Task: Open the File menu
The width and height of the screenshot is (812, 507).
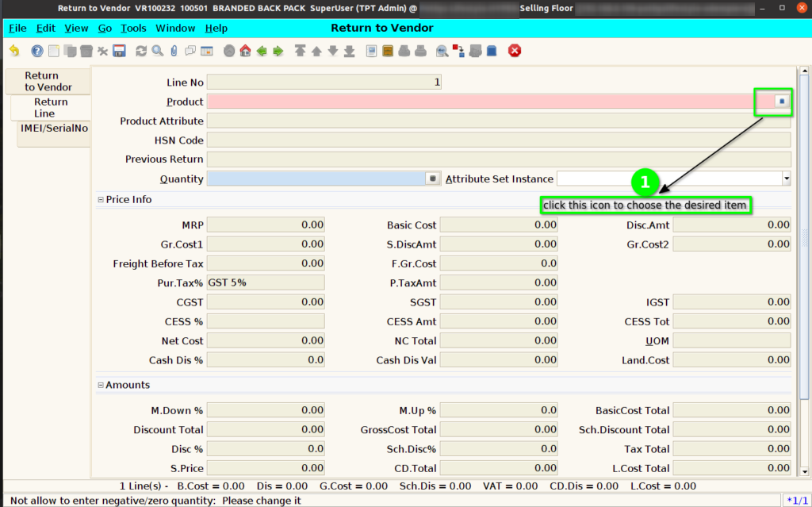Action: 17,28
